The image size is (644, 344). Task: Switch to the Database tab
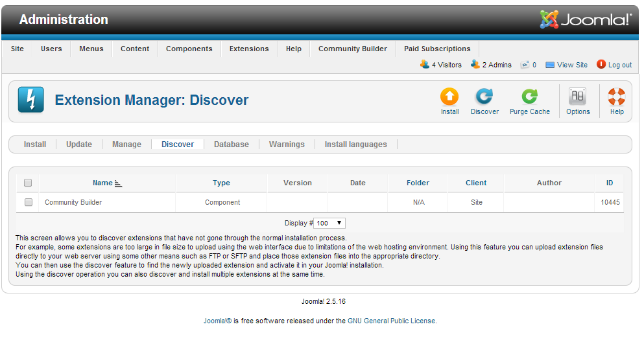coord(232,144)
